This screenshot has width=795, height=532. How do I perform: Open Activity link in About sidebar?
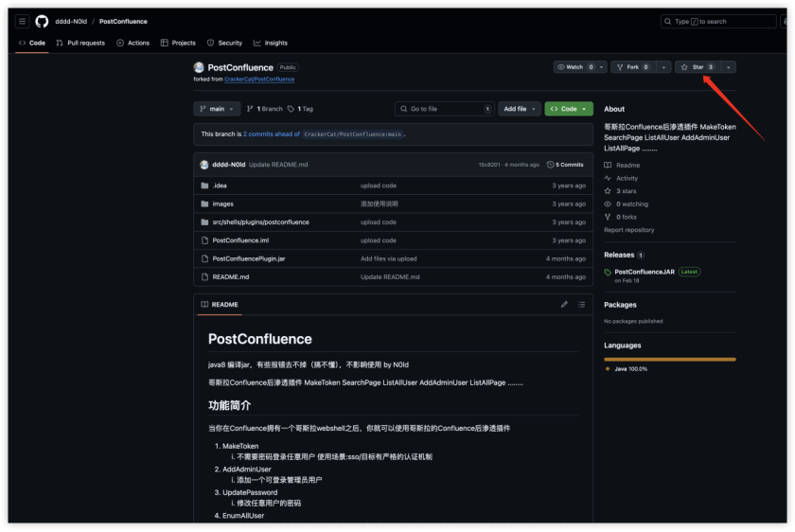tap(621, 178)
